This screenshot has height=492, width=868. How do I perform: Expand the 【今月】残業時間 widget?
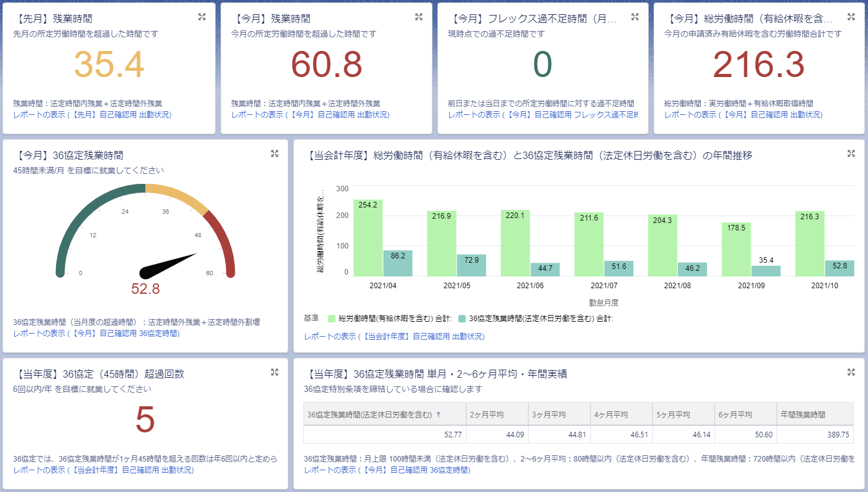[x=419, y=17]
